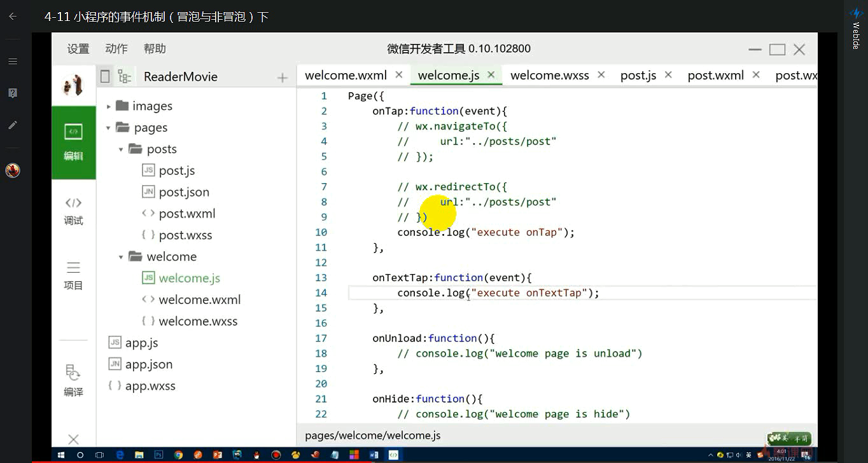Image resolution: width=868 pixels, height=463 pixels.
Task: Place cursor on line 10 console.log
Action: [x=486, y=232]
